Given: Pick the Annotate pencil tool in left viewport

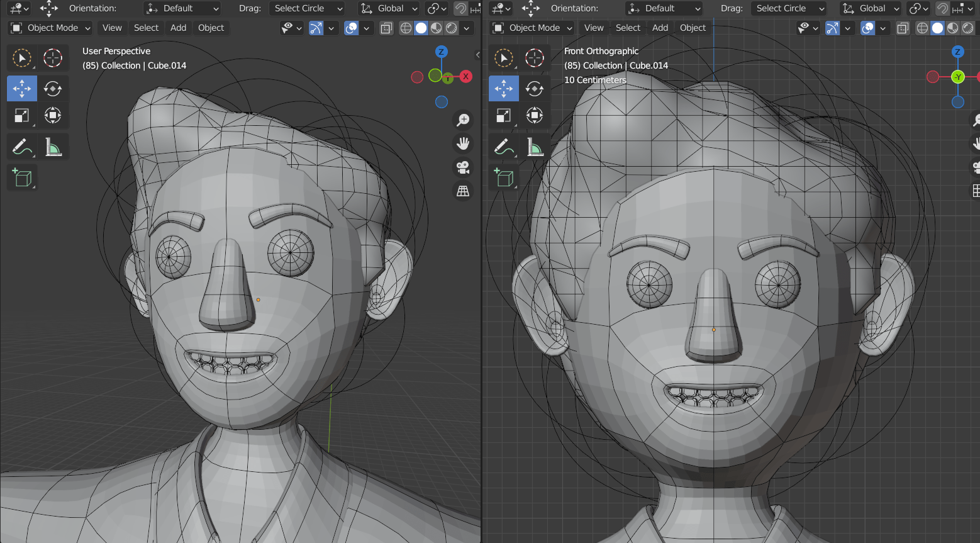Looking at the screenshot, I should tap(22, 147).
